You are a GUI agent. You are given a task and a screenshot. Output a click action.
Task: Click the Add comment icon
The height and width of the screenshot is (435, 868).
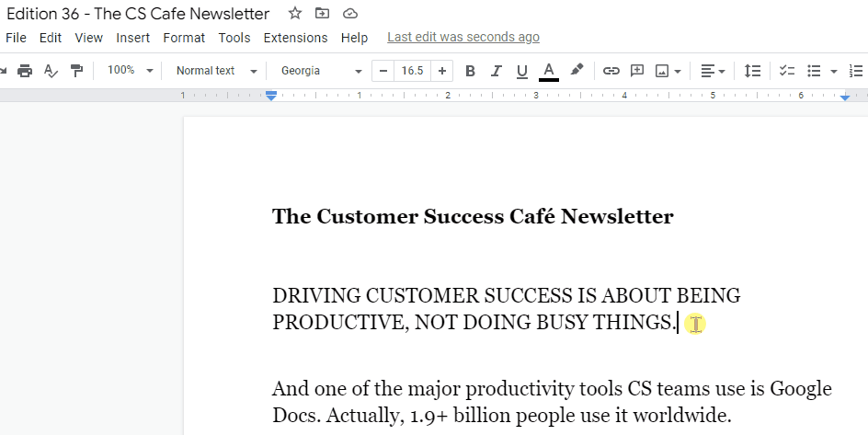point(637,71)
